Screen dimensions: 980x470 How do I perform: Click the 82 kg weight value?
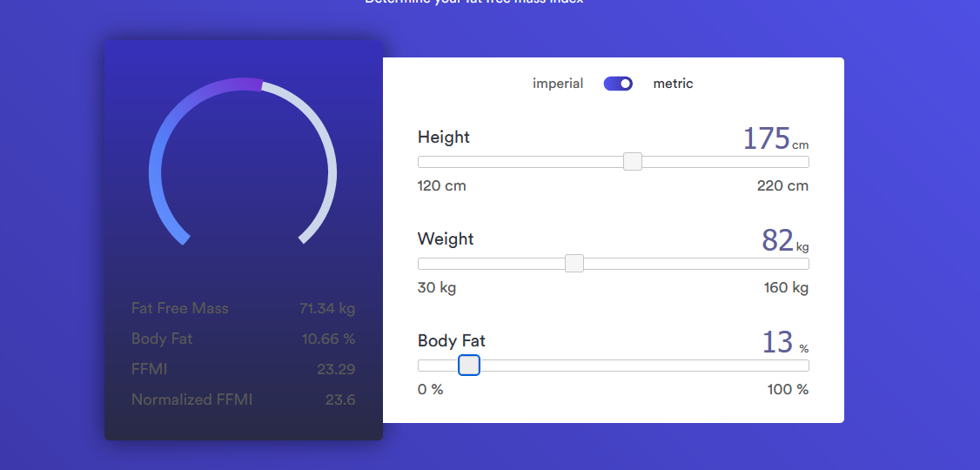(785, 240)
